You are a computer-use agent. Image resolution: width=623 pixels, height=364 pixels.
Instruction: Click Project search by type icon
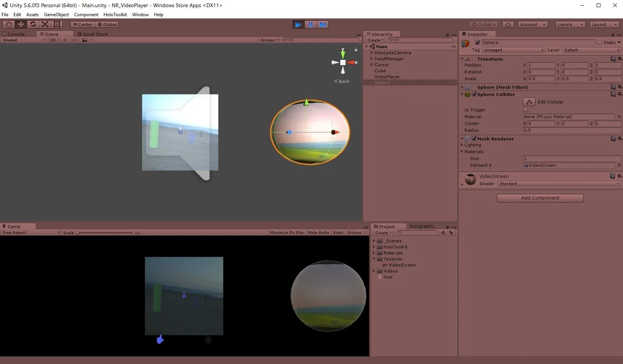click(443, 233)
